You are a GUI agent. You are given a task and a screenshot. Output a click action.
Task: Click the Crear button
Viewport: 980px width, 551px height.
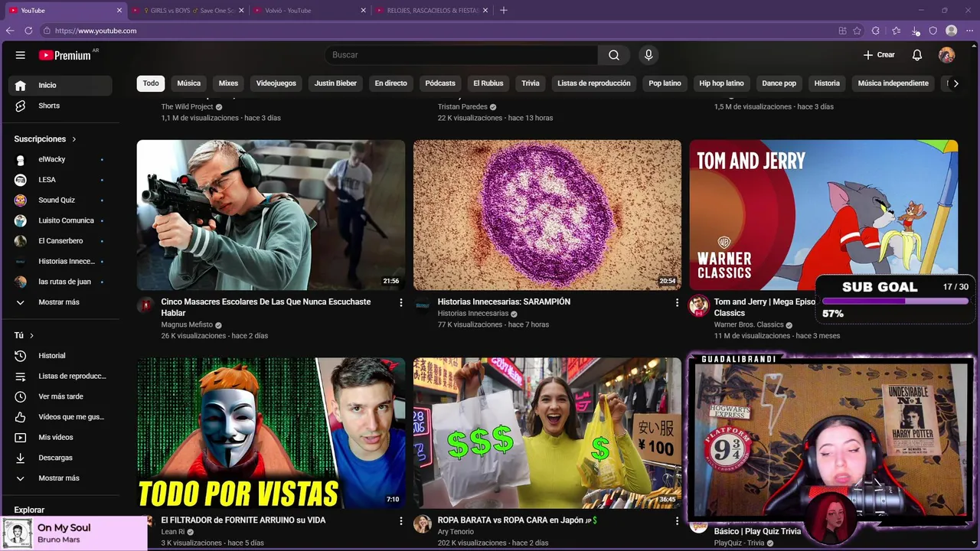click(x=879, y=55)
